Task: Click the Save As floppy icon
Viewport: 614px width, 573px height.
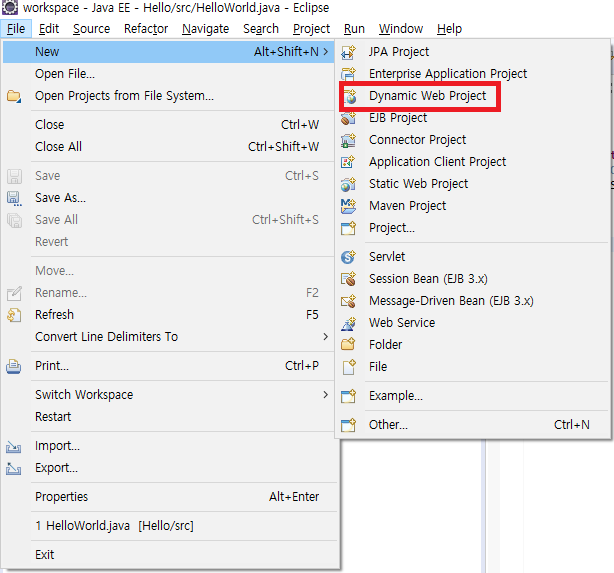Action: coord(14,198)
